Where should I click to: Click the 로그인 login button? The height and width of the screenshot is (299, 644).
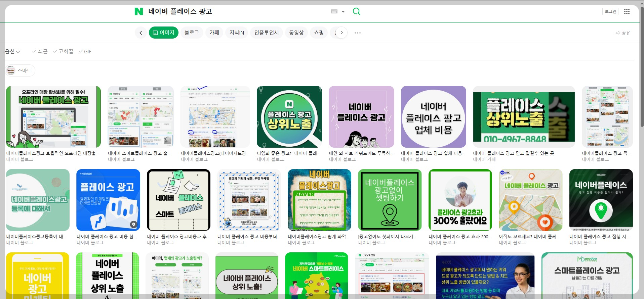(610, 11)
